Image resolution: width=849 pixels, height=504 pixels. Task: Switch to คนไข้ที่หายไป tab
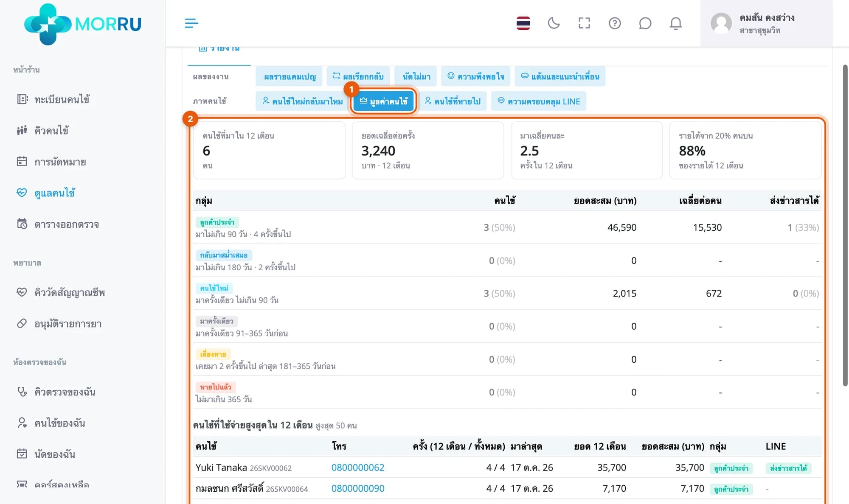click(453, 101)
